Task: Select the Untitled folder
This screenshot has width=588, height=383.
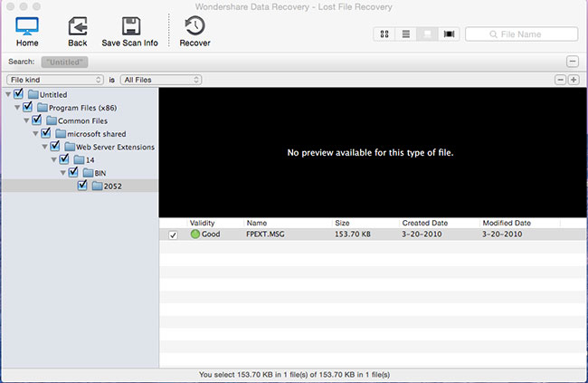Action: coord(48,95)
